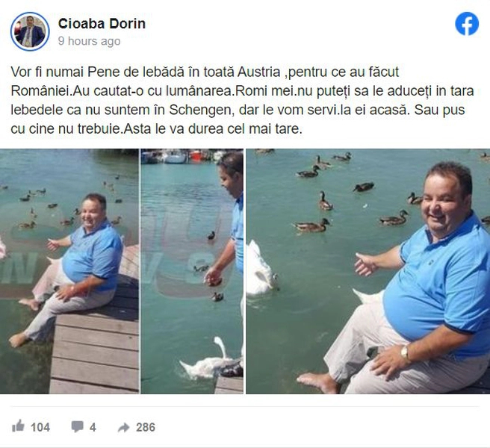Click the comment speech bubble icon

click(77, 426)
